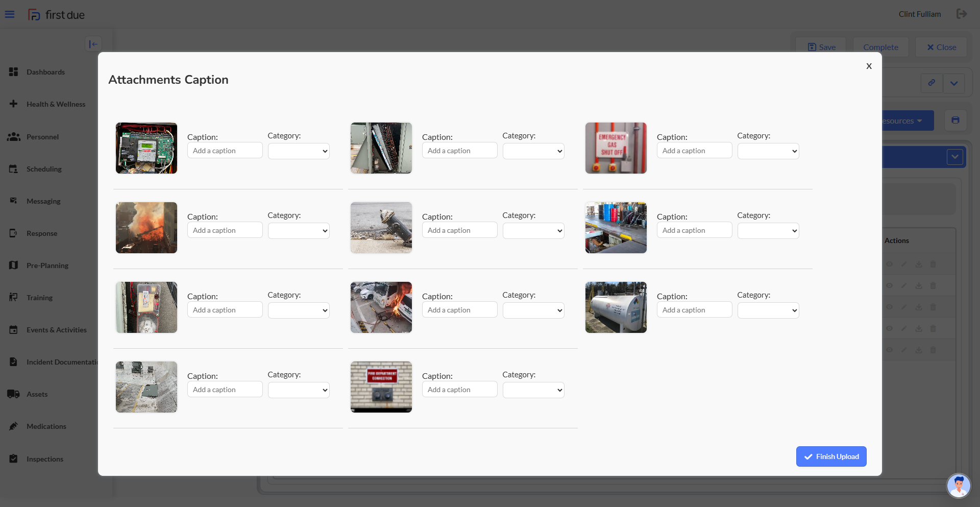Open category dropdown for fire hydrant photo
This screenshot has height=507, width=980.
point(533,231)
